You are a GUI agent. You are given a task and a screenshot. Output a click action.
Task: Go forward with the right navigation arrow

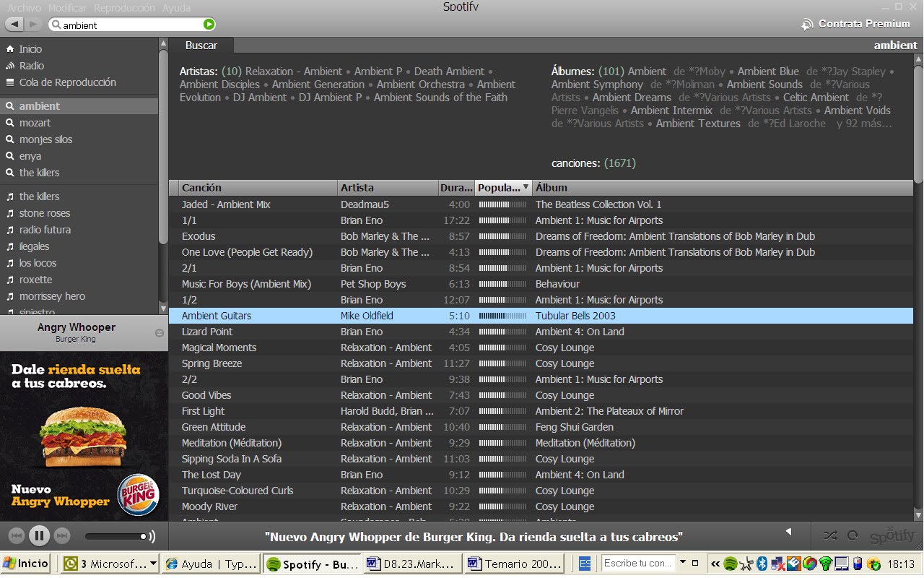pyautogui.click(x=34, y=25)
